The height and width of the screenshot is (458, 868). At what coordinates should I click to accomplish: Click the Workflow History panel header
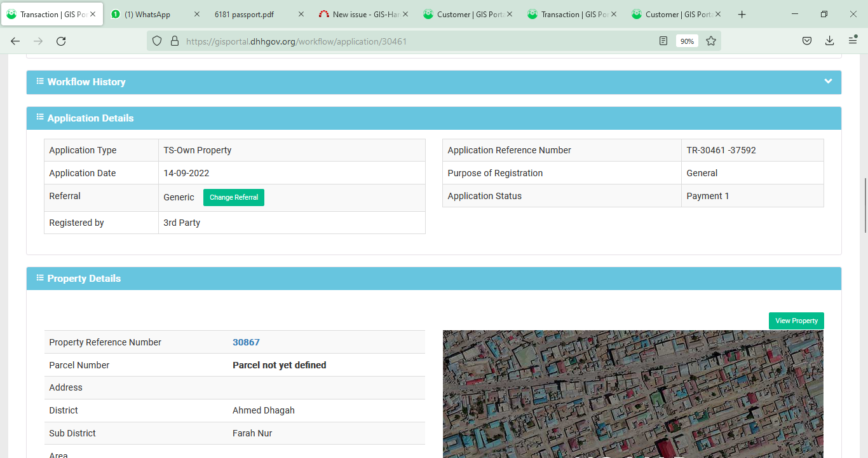point(434,82)
